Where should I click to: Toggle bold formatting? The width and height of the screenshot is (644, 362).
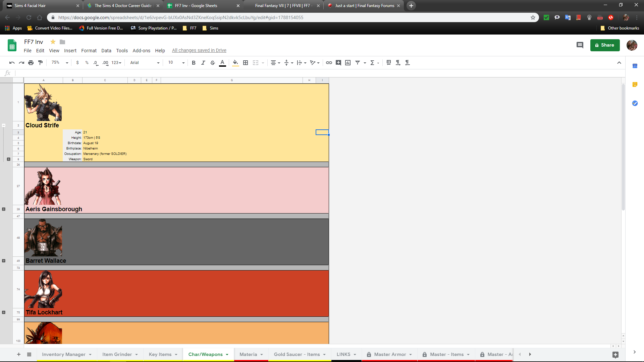194,63
